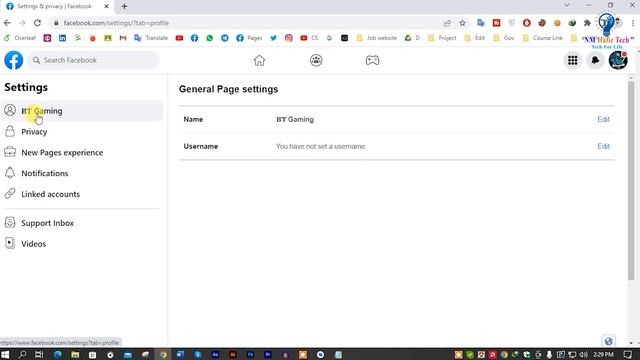The image size is (640, 360).
Task: Open the Course Link bookmark folder
Action: (x=543, y=38)
